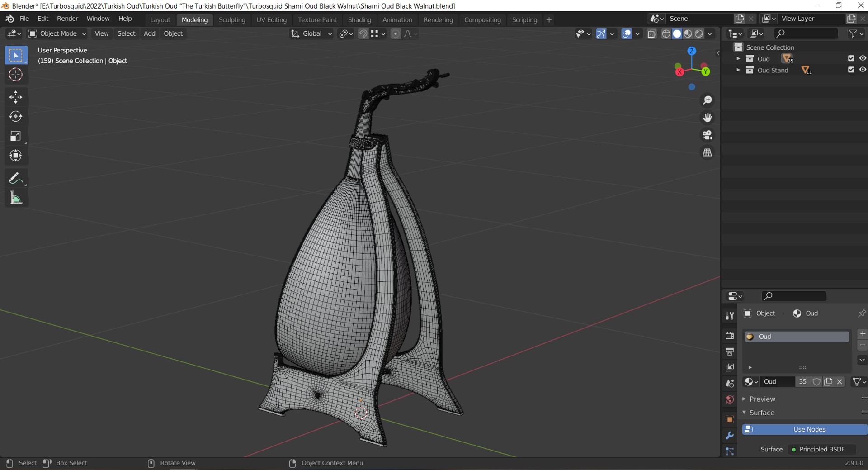Activate the Rotate tool

click(x=16, y=116)
